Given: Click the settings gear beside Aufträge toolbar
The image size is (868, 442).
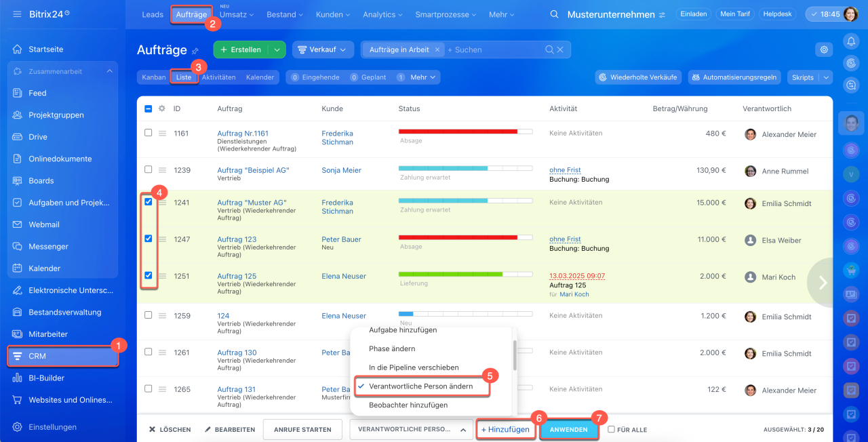Looking at the screenshot, I should coord(824,49).
